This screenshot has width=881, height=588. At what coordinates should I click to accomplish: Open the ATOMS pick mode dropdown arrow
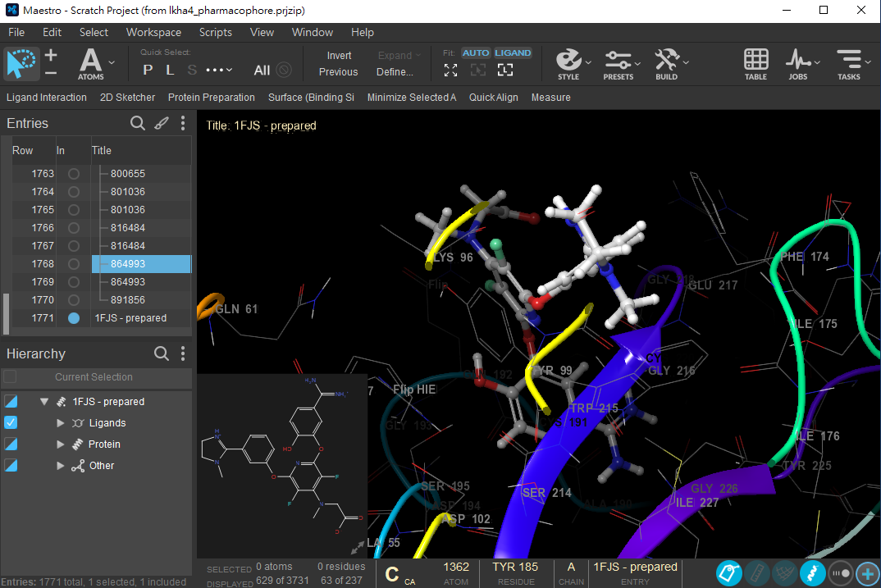click(112, 62)
